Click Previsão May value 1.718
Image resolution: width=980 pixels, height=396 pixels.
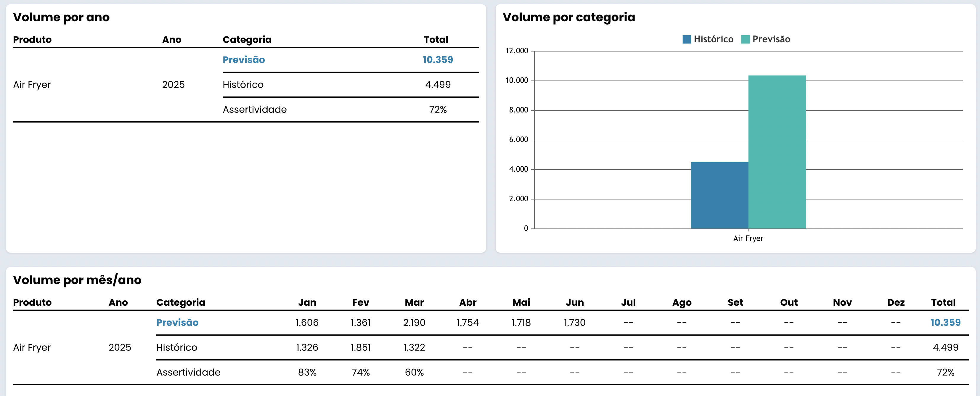pos(521,323)
